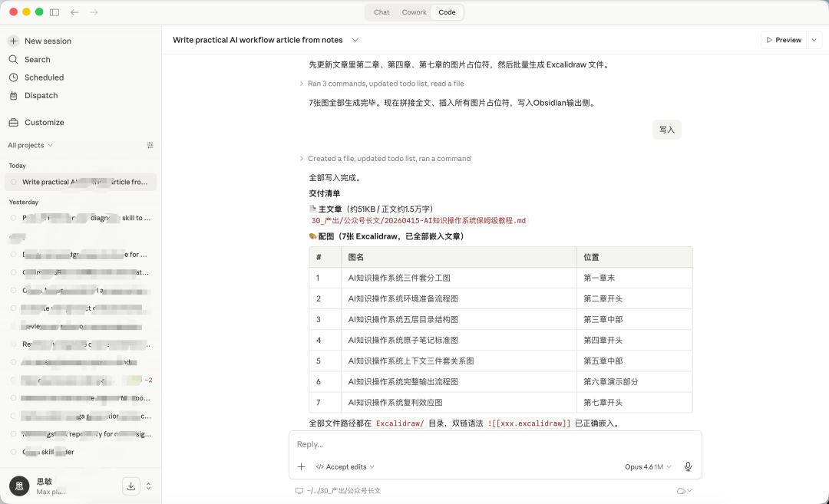This screenshot has width=829, height=504.
Task: Toggle the sidebar panel icon
Action: pyautogui.click(x=54, y=12)
